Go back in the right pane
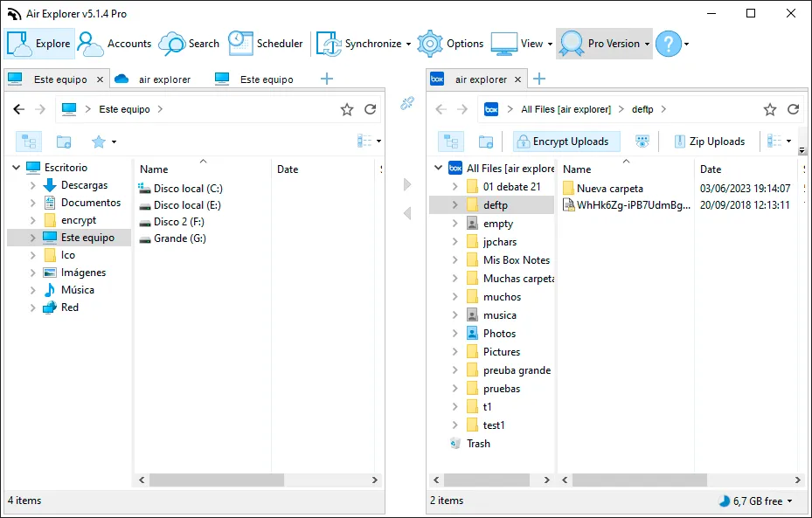The height and width of the screenshot is (518, 812). click(x=441, y=109)
